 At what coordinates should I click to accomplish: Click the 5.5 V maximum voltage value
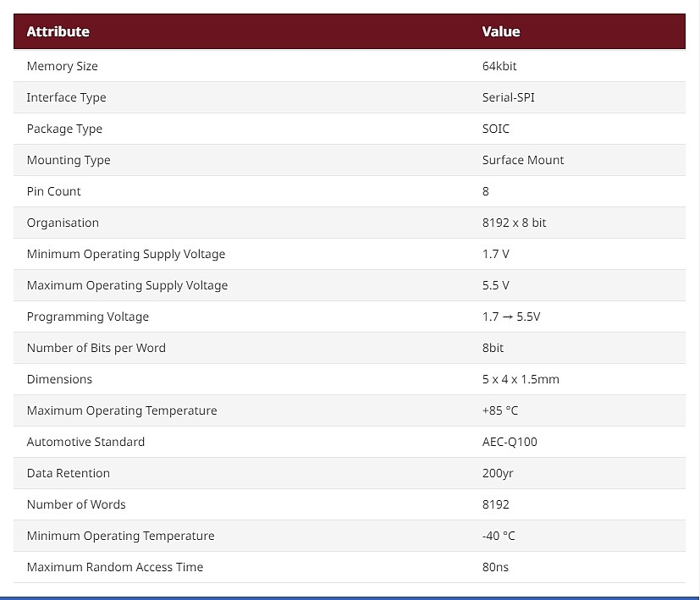[495, 285]
